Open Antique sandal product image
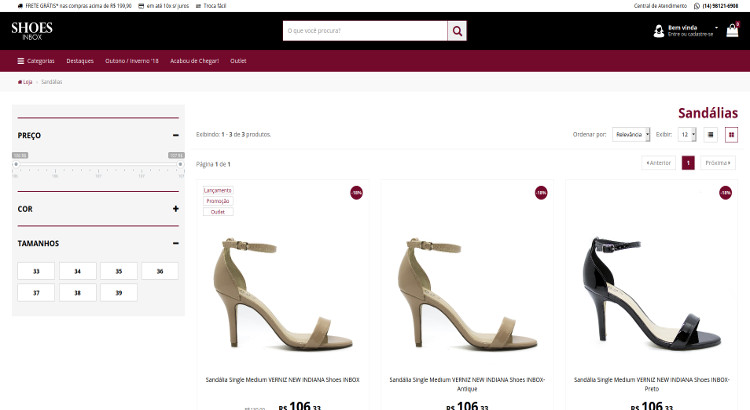Image resolution: width=750 pixels, height=410 pixels. 467,293
